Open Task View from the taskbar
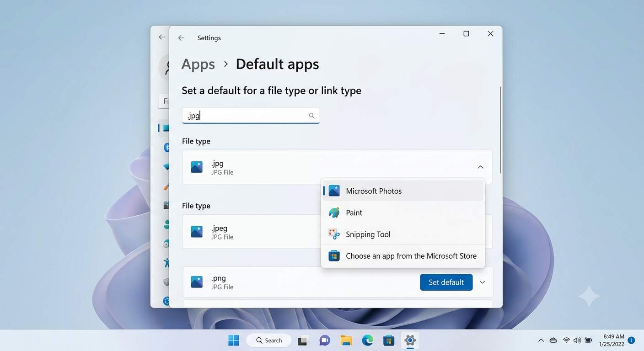 tap(303, 340)
